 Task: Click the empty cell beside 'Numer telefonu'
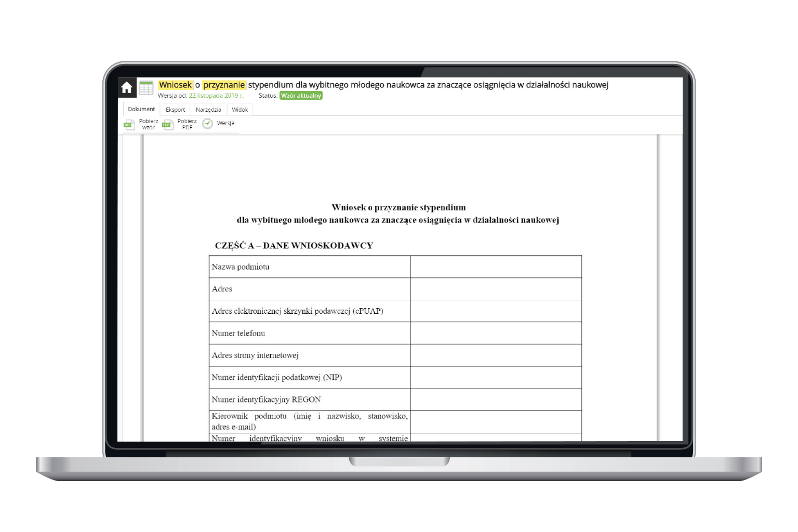pyautogui.click(x=496, y=333)
